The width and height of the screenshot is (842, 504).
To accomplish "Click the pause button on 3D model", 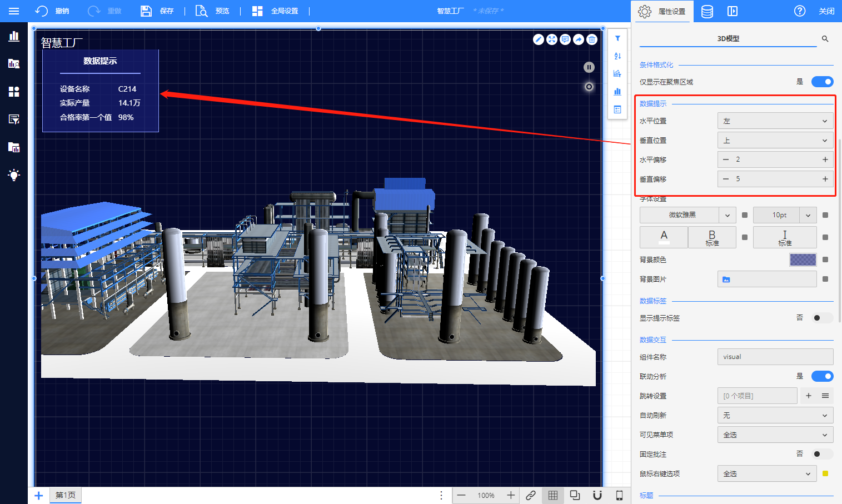I will [589, 67].
